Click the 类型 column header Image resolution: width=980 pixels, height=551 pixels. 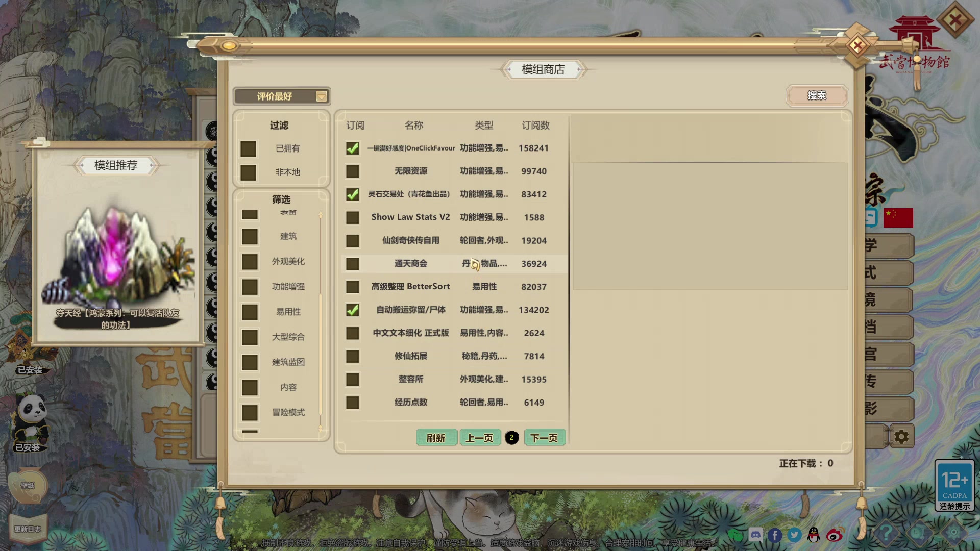click(x=484, y=125)
